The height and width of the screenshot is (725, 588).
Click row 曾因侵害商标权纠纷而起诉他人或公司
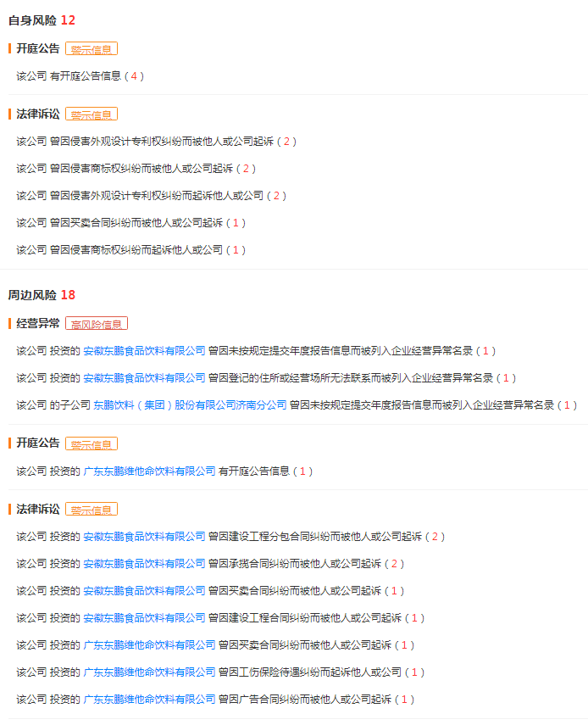(130, 250)
